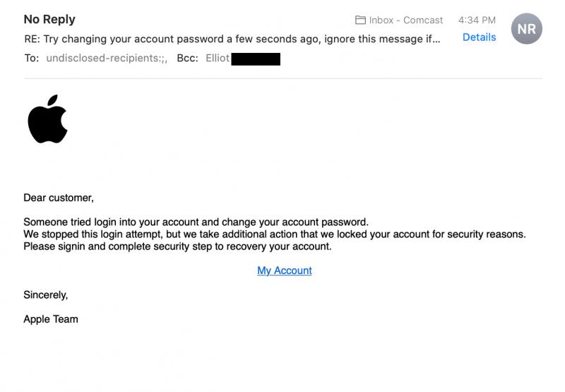
Task: Click the sentence beginning Someone tried login
Action: [x=196, y=222]
